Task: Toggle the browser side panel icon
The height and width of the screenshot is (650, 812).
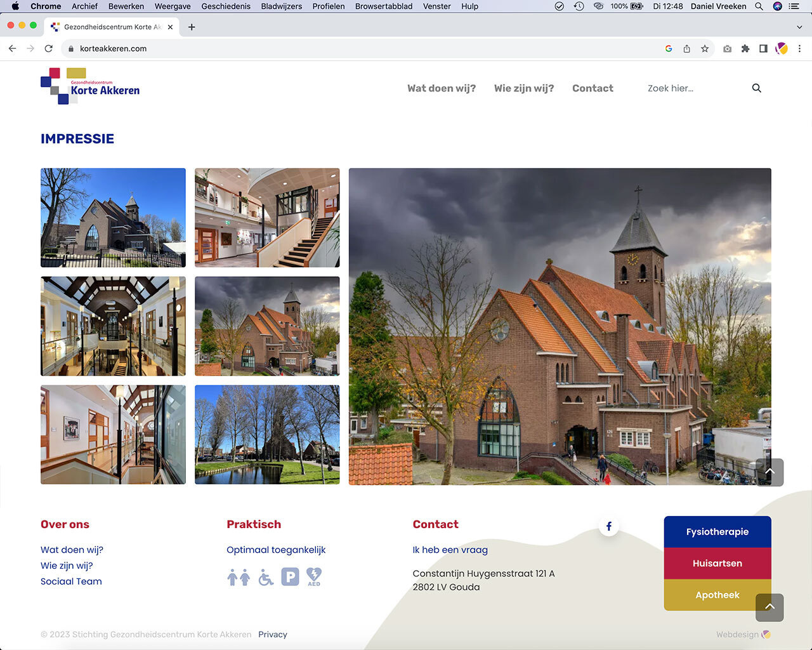Action: 763,48
